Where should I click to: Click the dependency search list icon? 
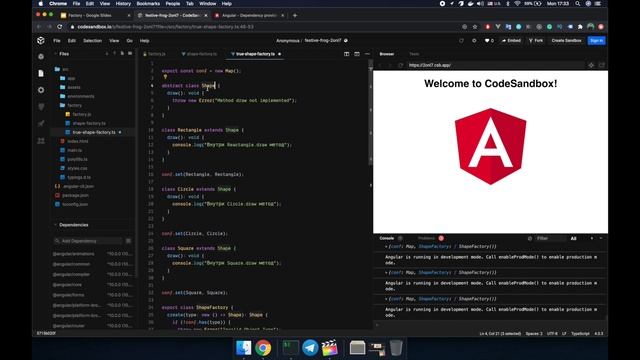128,241
